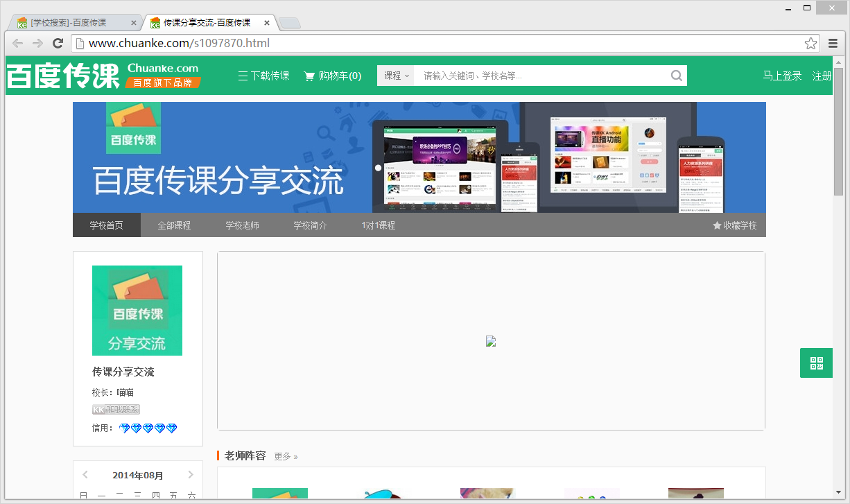
Task: Click the KK contact icon (和我联系)
Action: coord(116,409)
